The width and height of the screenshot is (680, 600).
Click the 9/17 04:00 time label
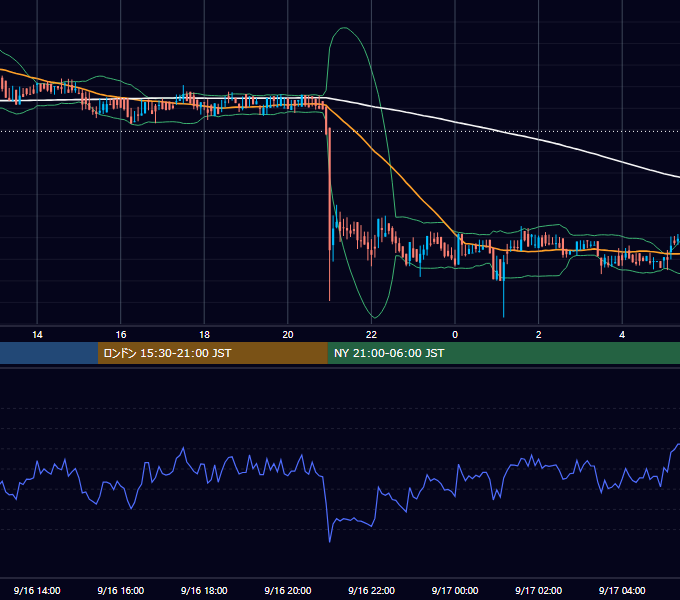[x=622, y=590]
